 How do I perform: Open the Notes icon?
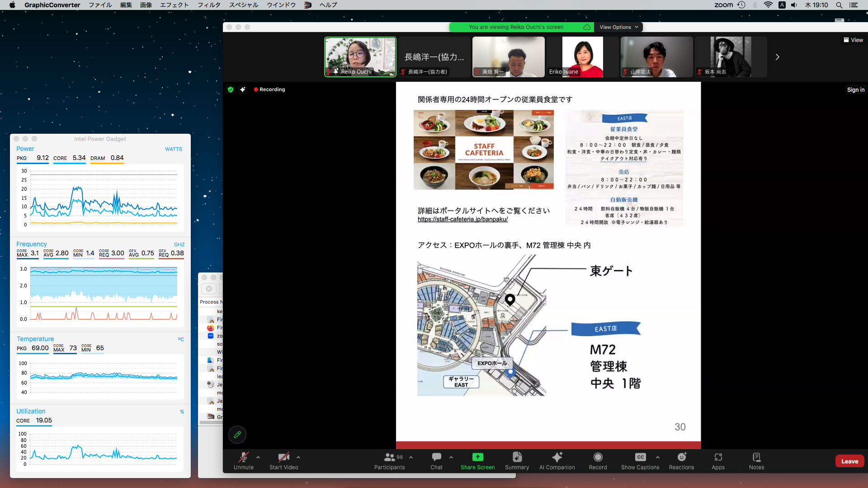coord(756,457)
